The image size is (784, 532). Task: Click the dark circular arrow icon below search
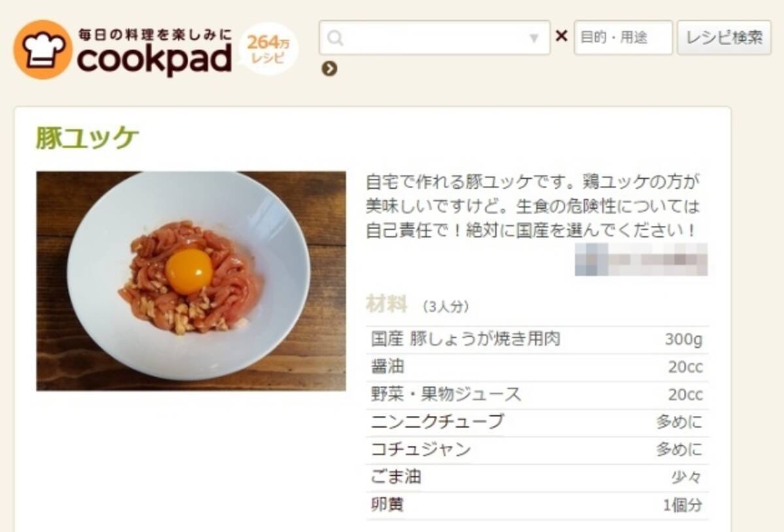coord(329,69)
